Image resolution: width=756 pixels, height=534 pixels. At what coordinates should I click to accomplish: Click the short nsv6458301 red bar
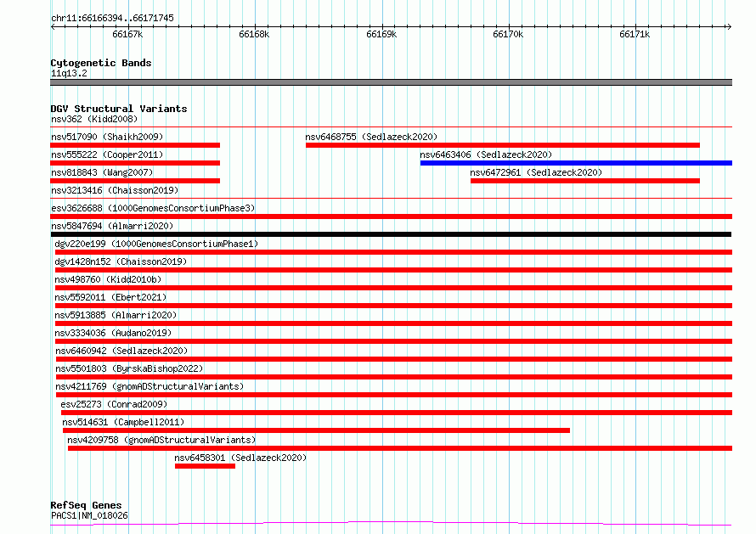tap(205, 466)
